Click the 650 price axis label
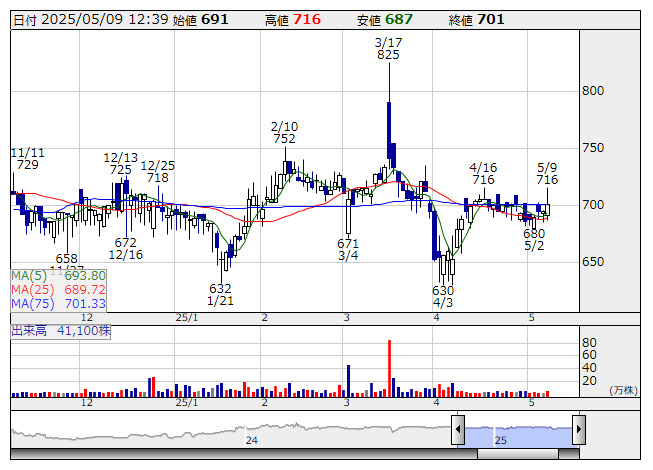Screen dimensions: 653x470 coord(593,262)
